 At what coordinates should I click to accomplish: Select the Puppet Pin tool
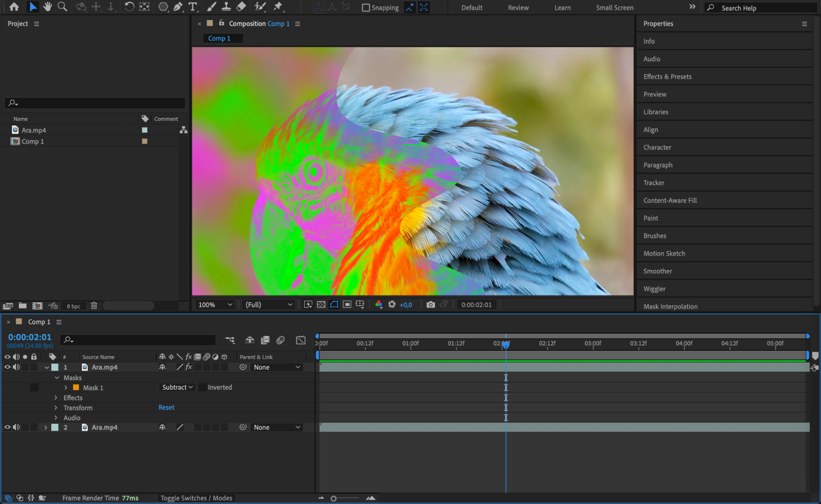pos(278,7)
